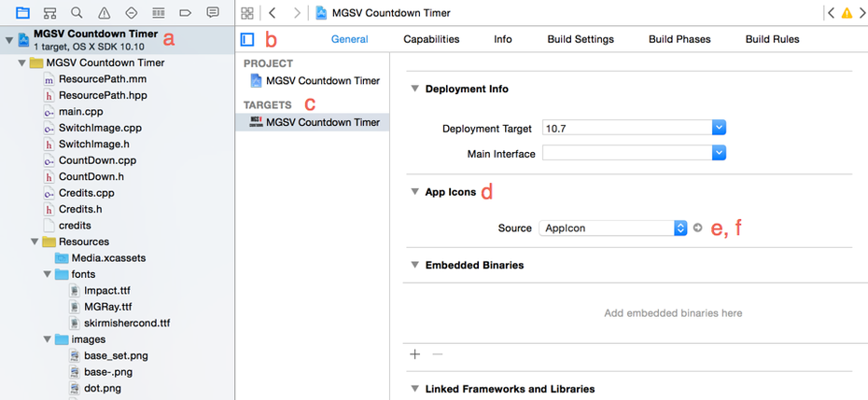Switch to Build Settings tab

581,39
